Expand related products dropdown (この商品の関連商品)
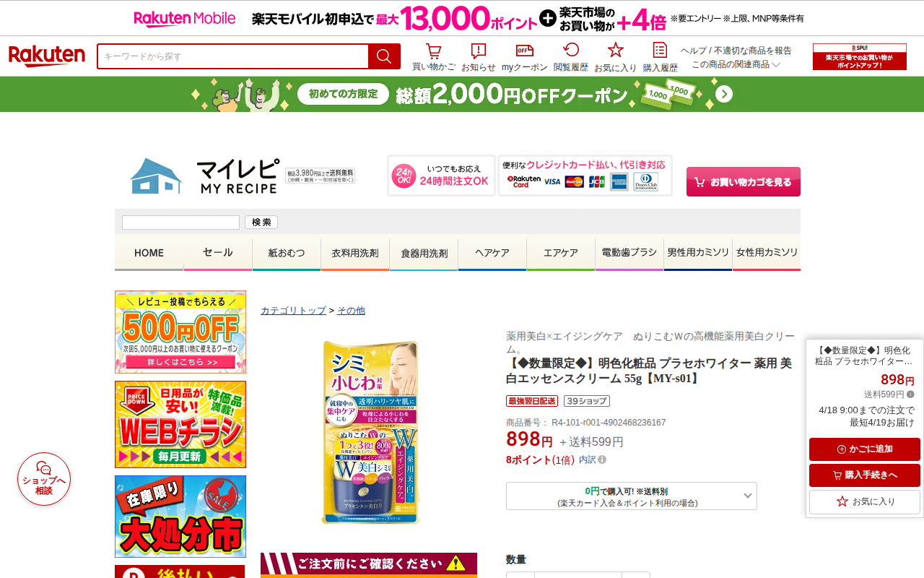 coord(736,64)
